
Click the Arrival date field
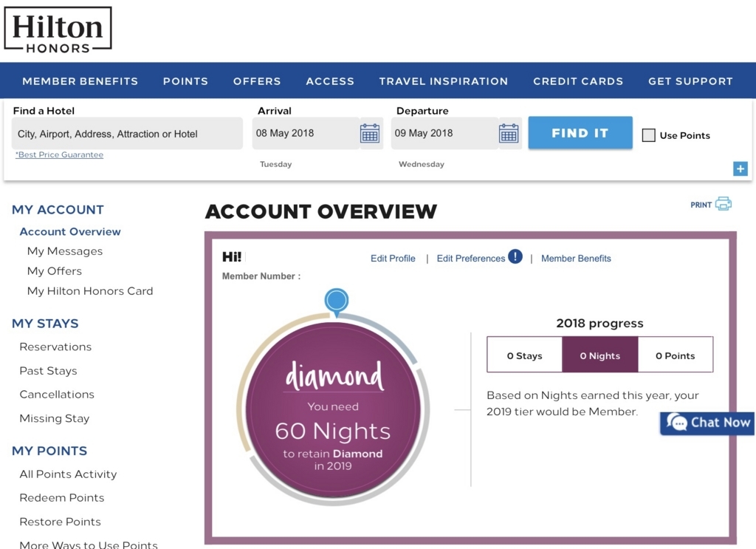pos(306,133)
